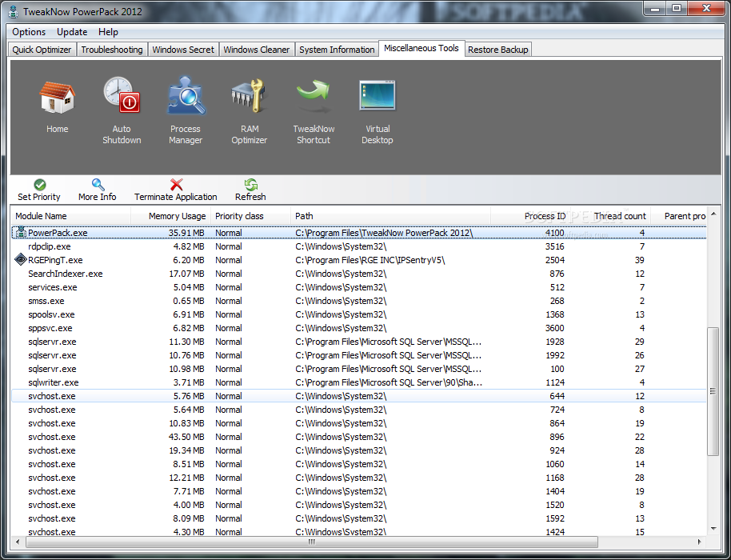
Task: Click the scroll up arrow of process list
Action: tap(713, 214)
